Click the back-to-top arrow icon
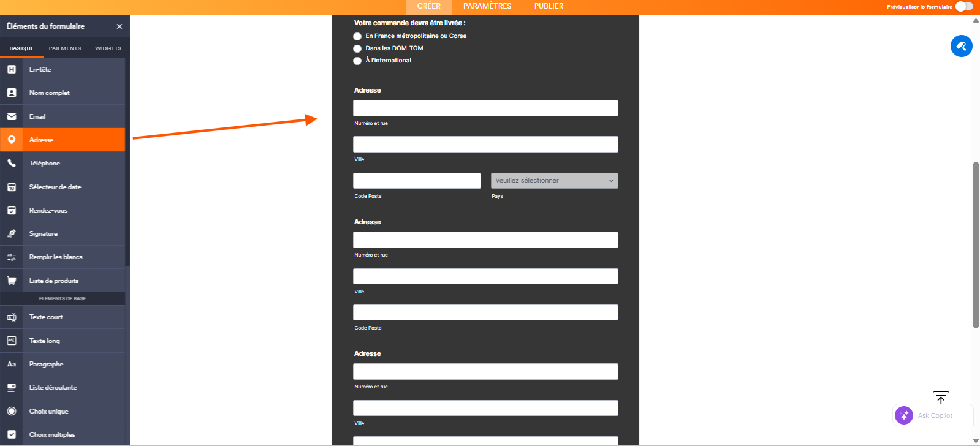The height and width of the screenshot is (446, 980). tap(941, 399)
